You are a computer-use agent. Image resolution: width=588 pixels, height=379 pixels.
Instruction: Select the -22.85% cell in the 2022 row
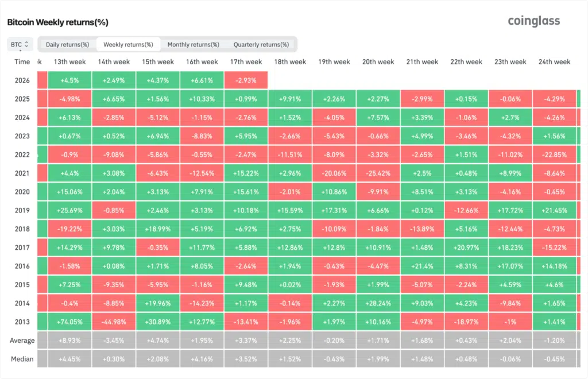pyautogui.click(x=554, y=154)
